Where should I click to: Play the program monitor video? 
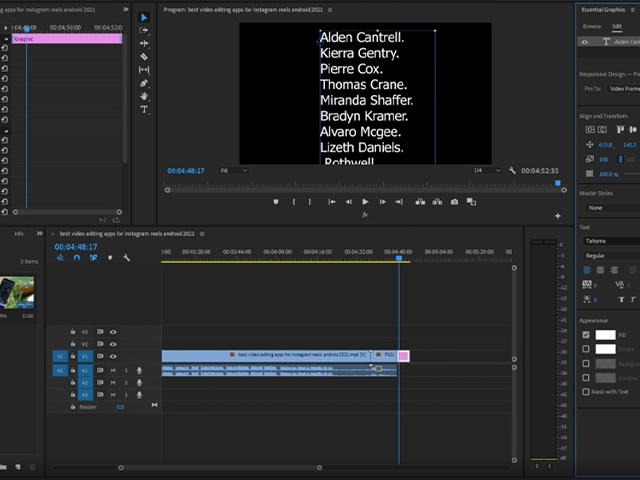pyautogui.click(x=365, y=202)
